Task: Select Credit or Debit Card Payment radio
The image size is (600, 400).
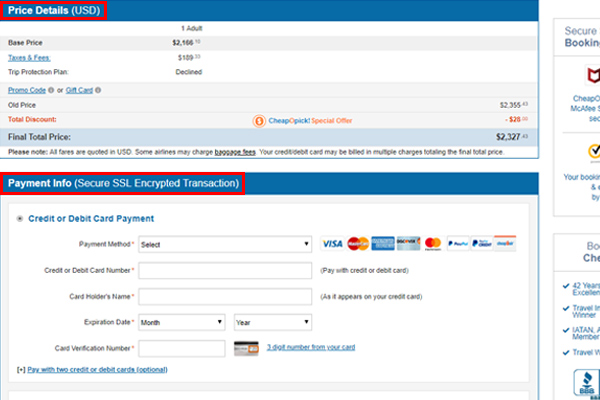Action: click(20, 219)
